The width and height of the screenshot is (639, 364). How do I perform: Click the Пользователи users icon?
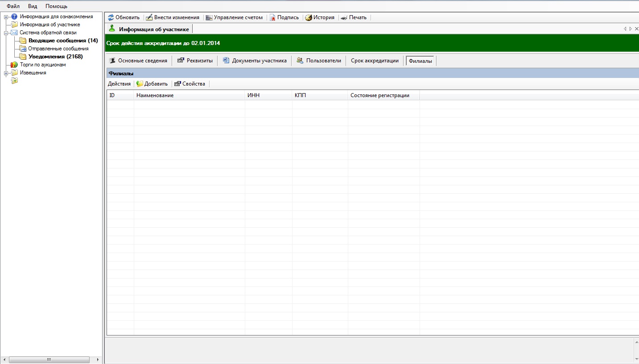coord(300,61)
